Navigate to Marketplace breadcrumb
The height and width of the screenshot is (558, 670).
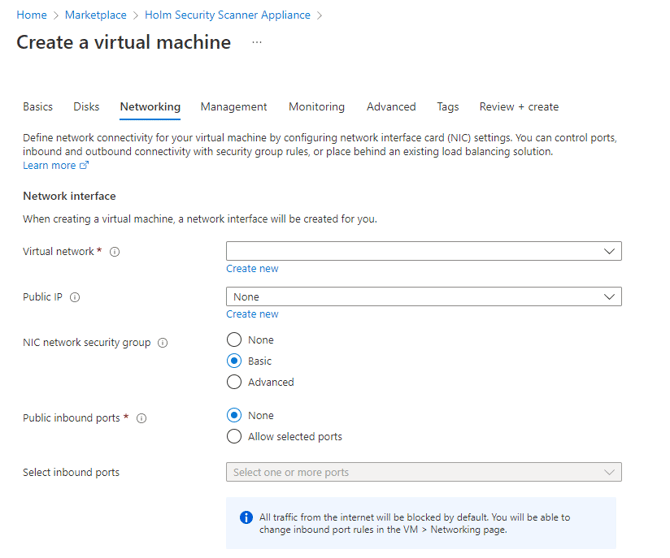click(95, 15)
